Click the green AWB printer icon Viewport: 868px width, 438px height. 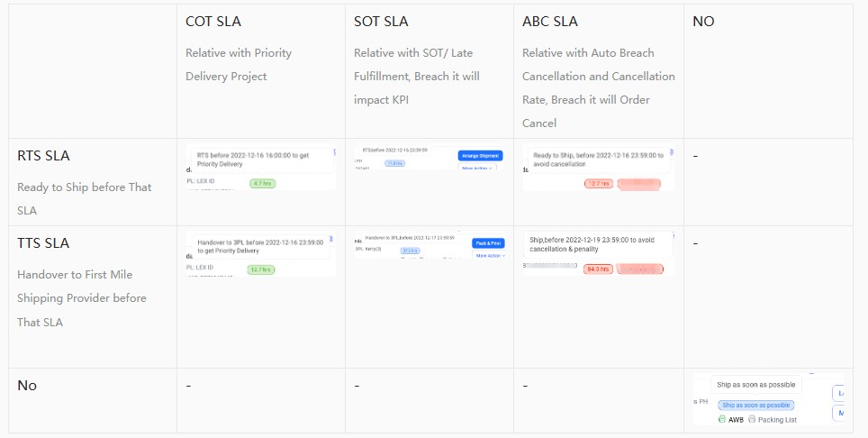point(722,419)
